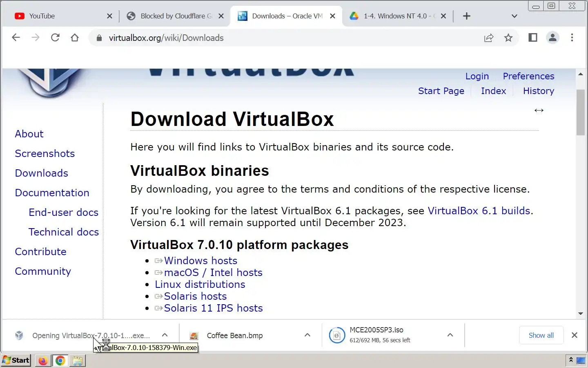588x368 pixels.
Task: Open Contribute in the sidebar
Action: point(40,251)
